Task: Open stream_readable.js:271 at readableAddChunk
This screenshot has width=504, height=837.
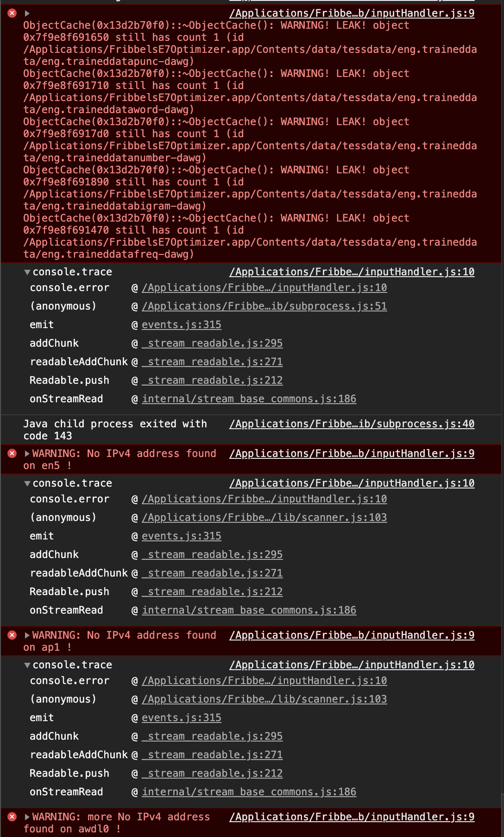Action: pyautogui.click(x=213, y=361)
